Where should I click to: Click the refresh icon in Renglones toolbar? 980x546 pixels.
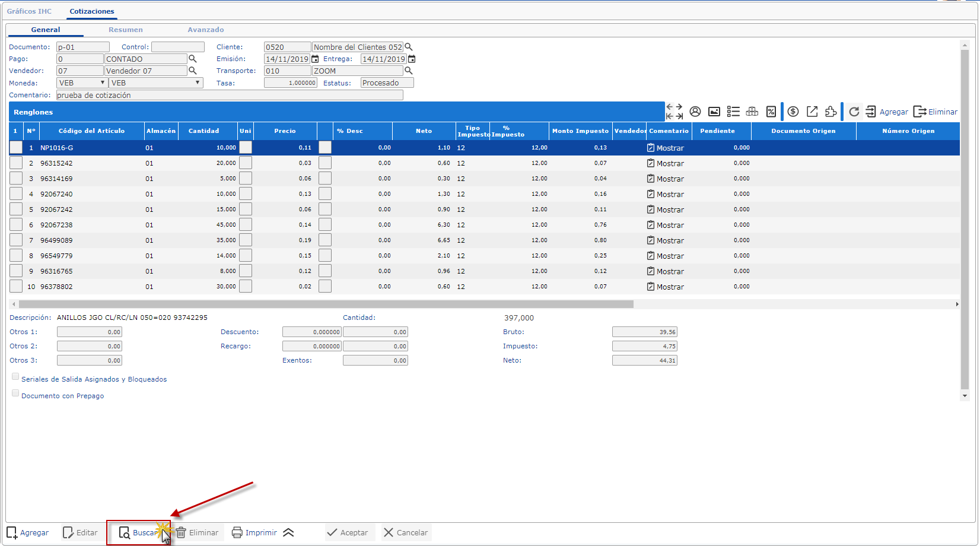coord(854,112)
